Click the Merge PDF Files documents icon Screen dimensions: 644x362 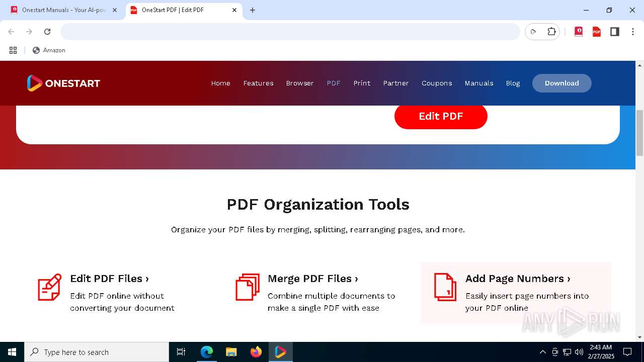pos(248,287)
